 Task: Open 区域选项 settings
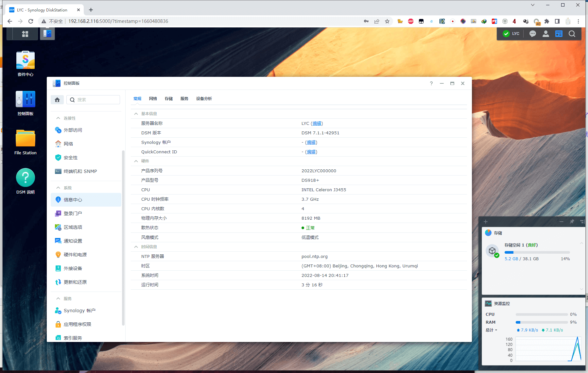(86, 227)
